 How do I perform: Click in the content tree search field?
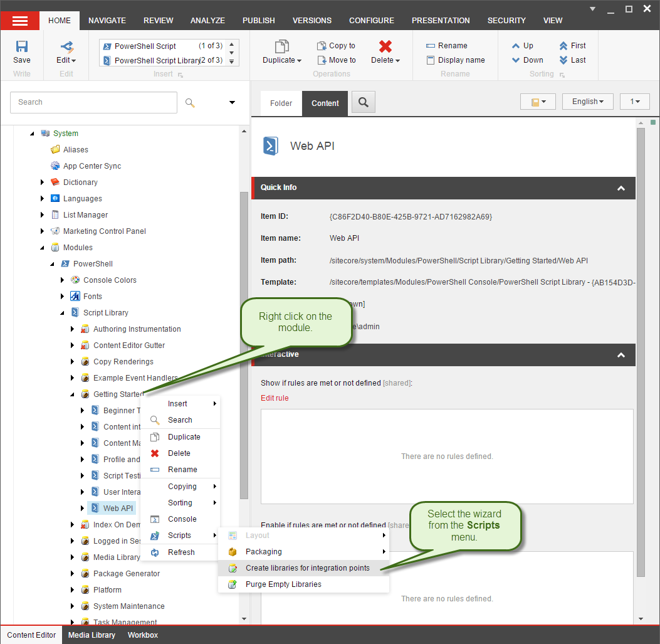[x=93, y=102]
